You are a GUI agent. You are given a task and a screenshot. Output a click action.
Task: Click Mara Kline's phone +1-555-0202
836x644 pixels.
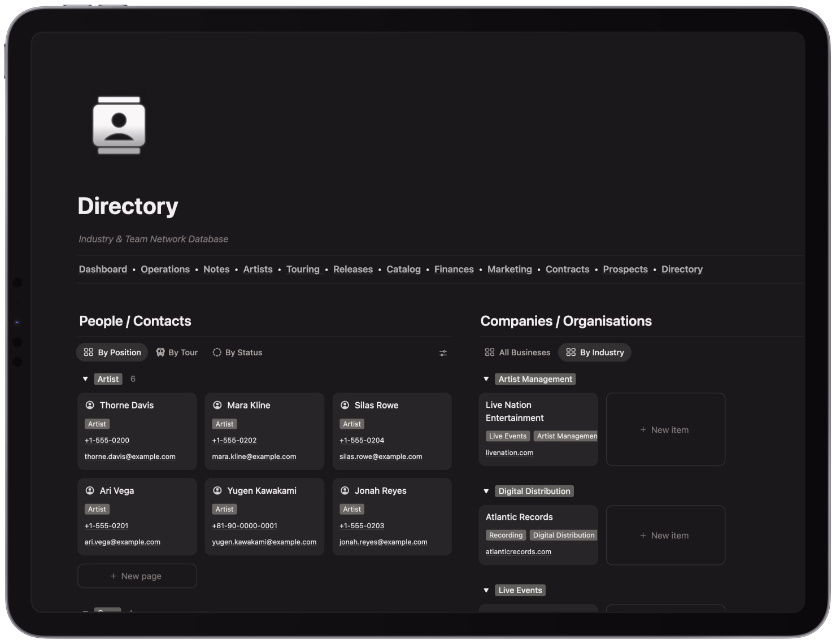234,441
